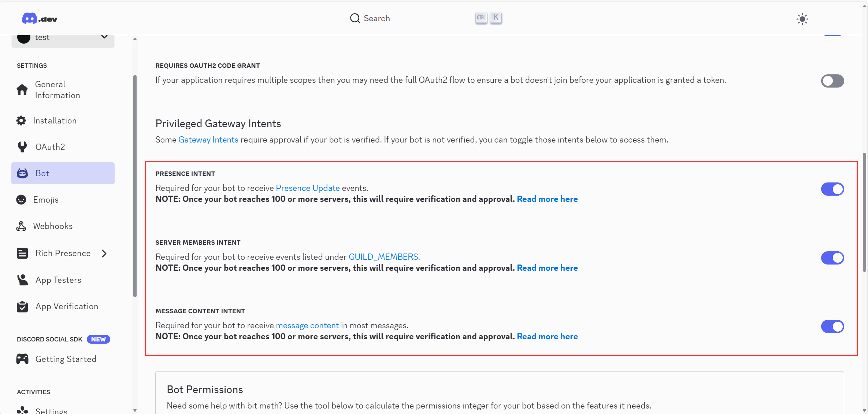Click the sidebar scroll up arrow
This screenshot has width=868, height=414.
(x=135, y=39)
